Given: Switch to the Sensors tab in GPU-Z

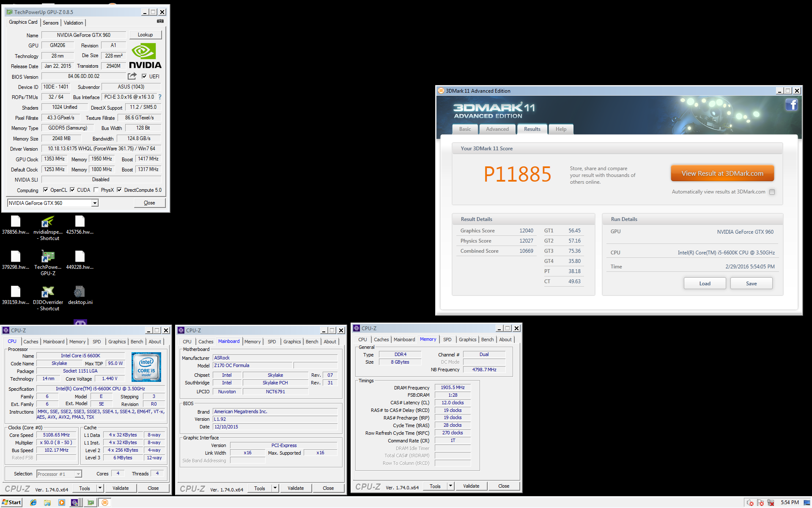Looking at the screenshot, I should (x=51, y=23).
